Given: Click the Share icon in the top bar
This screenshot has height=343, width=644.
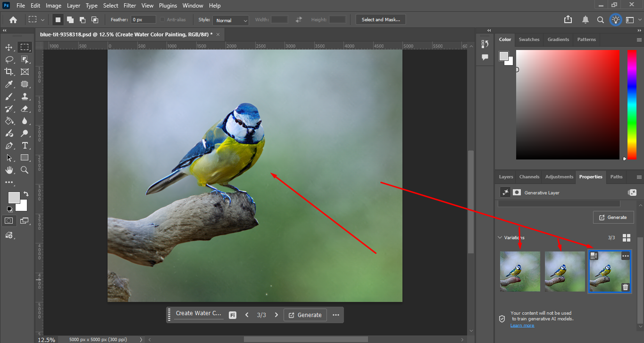Looking at the screenshot, I should (568, 20).
